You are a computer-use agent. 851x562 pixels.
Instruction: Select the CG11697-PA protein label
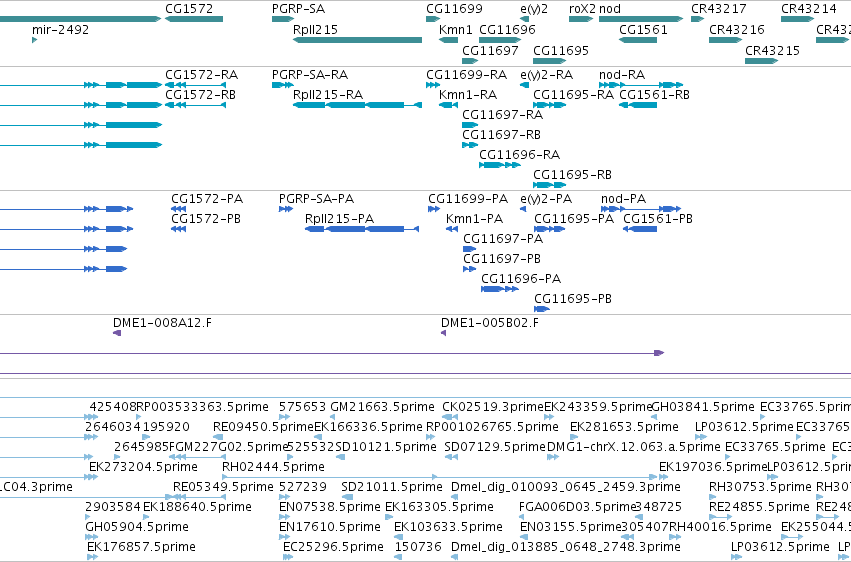[503, 239]
